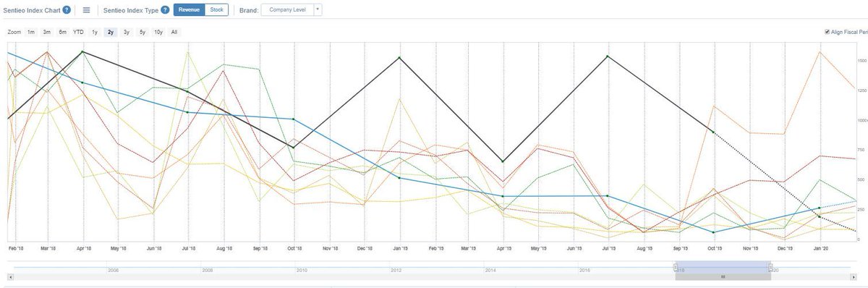The height and width of the screenshot is (288, 868).
Task: Set zoom range to 3y
Action: click(x=127, y=33)
